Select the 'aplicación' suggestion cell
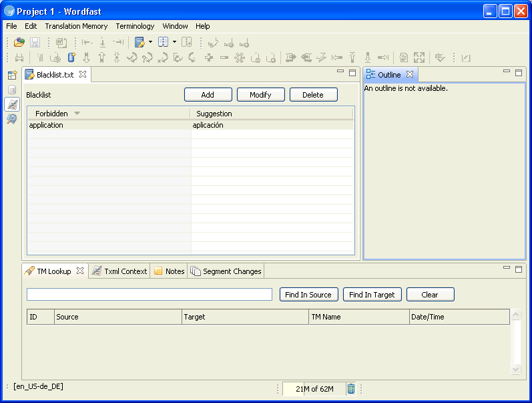Viewport: 532px width, 403px height. pos(272,125)
